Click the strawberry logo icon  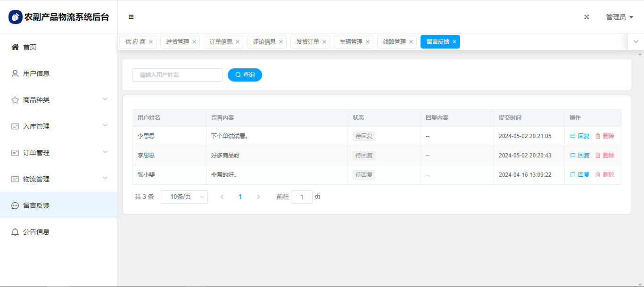click(16, 17)
